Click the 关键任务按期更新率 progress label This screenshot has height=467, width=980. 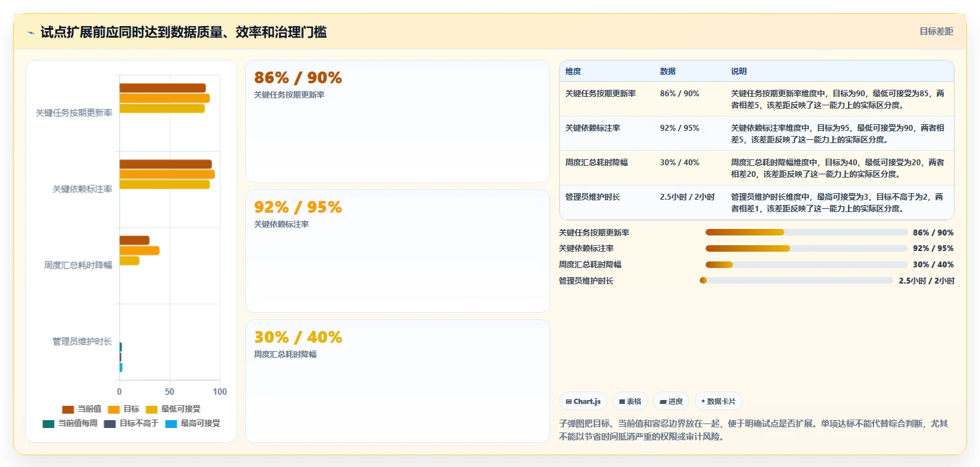point(594,232)
